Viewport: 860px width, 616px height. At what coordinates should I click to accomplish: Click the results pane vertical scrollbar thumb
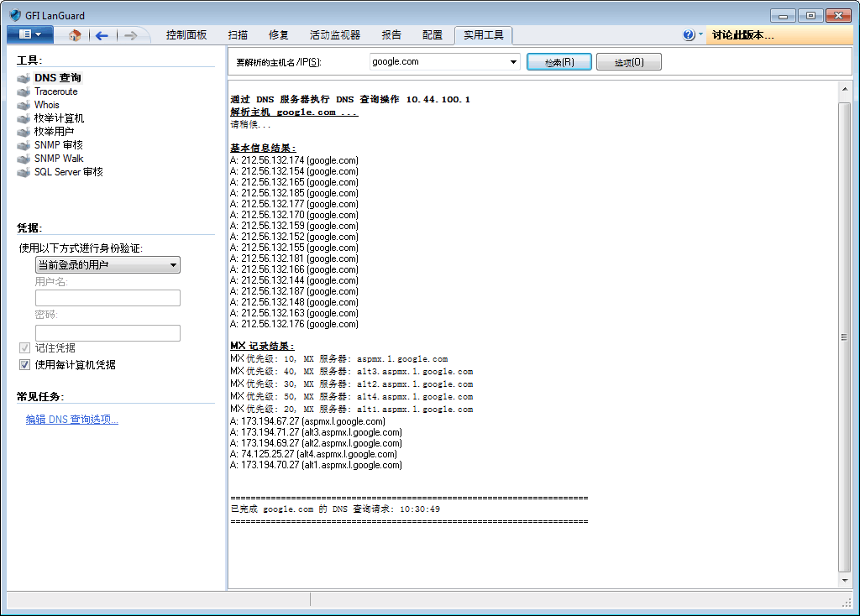coord(845,336)
